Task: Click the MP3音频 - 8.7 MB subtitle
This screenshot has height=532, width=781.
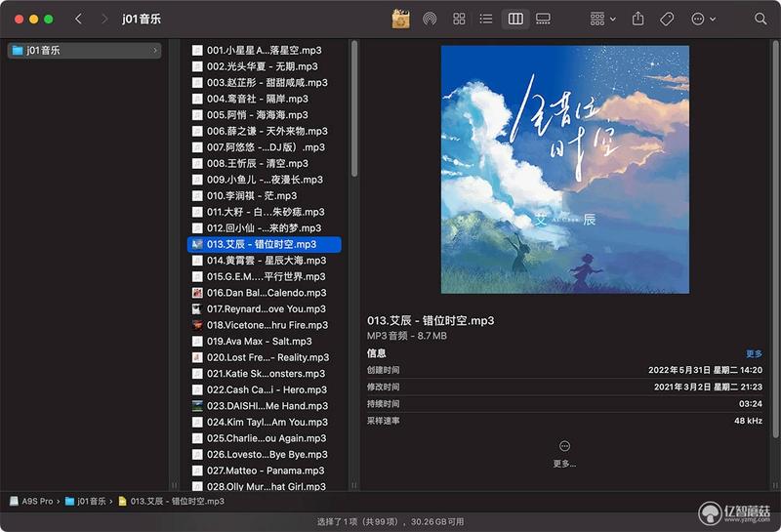Action: (x=406, y=336)
